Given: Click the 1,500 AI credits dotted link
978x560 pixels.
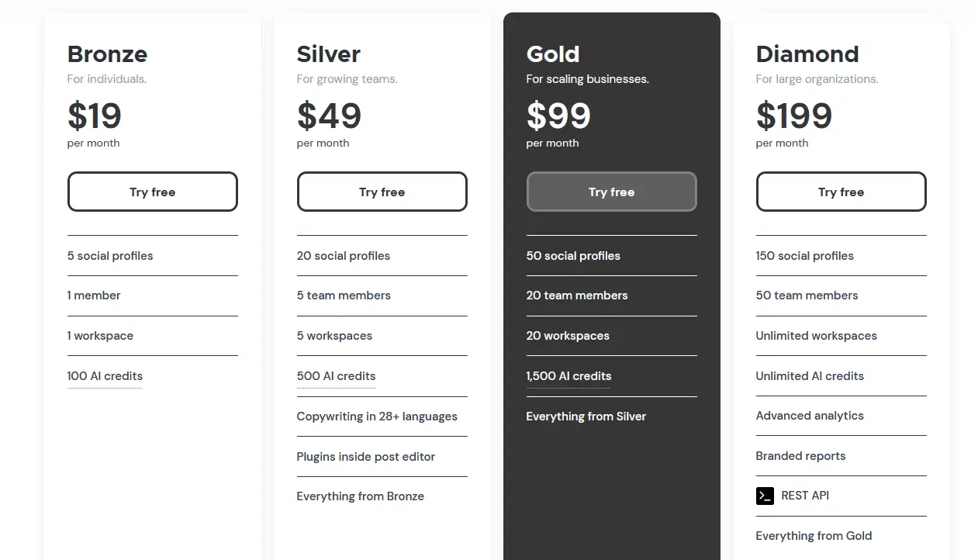Looking at the screenshot, I should tap(568, 376).
